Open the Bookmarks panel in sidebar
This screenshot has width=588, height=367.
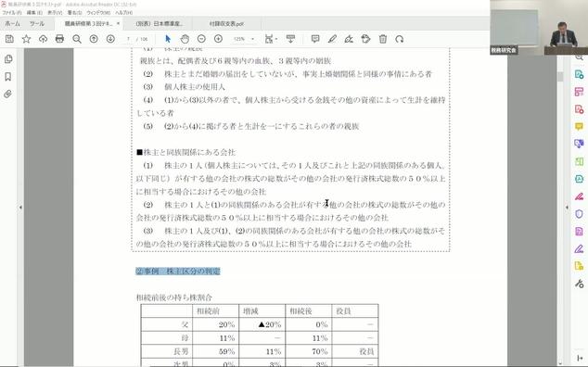coord(7,77)
